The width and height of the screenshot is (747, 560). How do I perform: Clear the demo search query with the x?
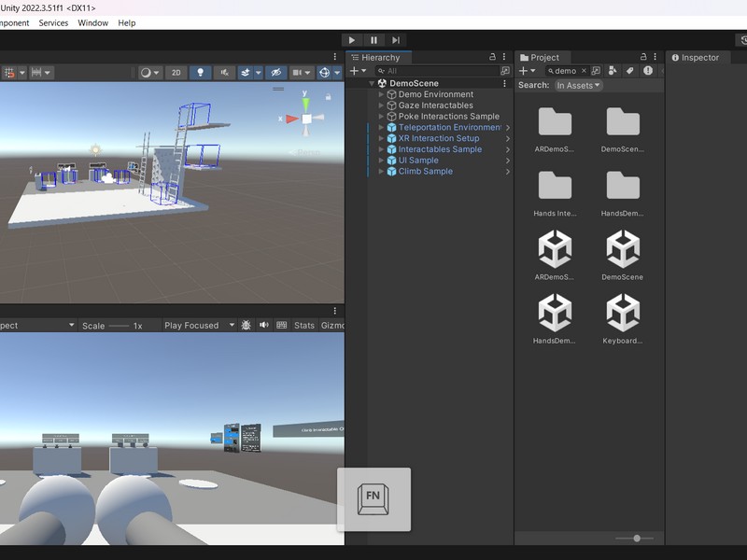584,70
